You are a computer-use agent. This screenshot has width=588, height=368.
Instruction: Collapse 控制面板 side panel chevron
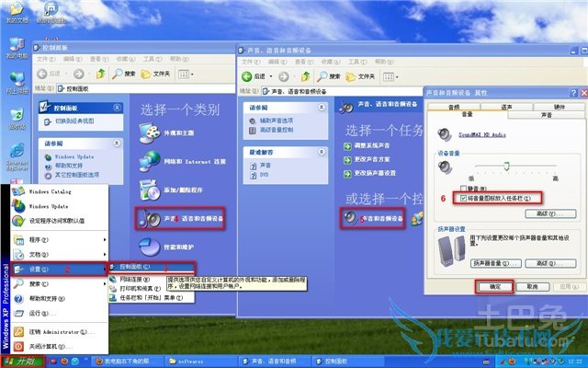(x=117, y=108)
